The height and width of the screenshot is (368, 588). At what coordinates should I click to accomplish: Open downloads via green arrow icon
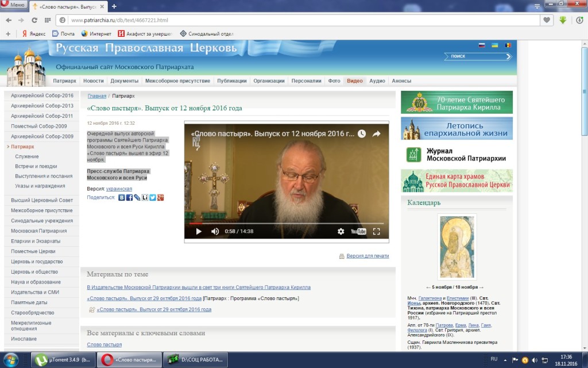[x=563, y=20]
